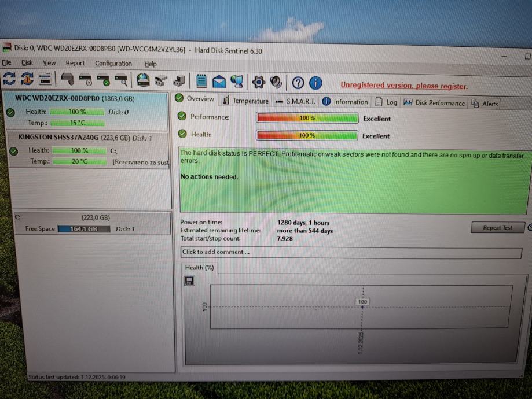Minimize the Hard Disk Sentinel window
Screen dimensions: 532x399
coord(504,56)
